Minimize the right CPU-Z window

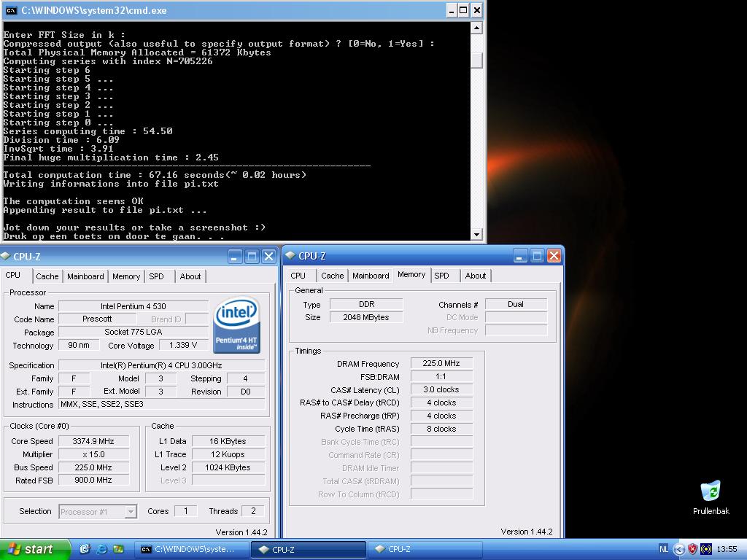519,256
